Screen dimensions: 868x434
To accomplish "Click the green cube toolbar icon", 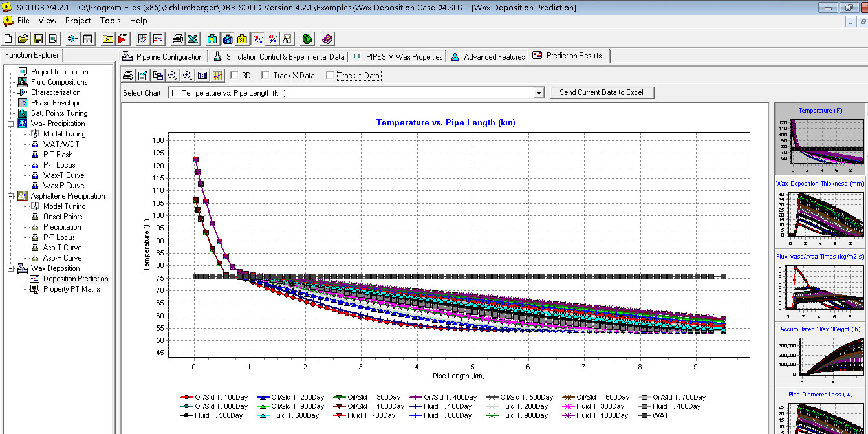I will [308, 39].
